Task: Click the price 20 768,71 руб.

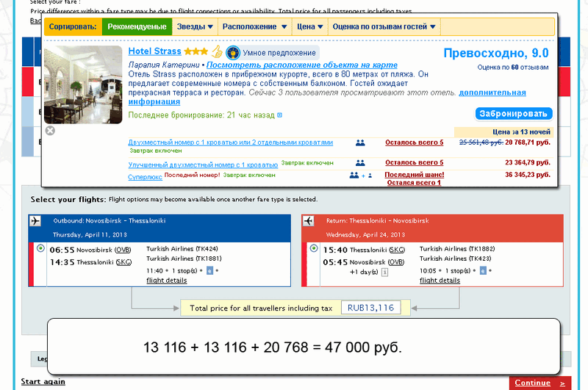Action: [528, 142]
